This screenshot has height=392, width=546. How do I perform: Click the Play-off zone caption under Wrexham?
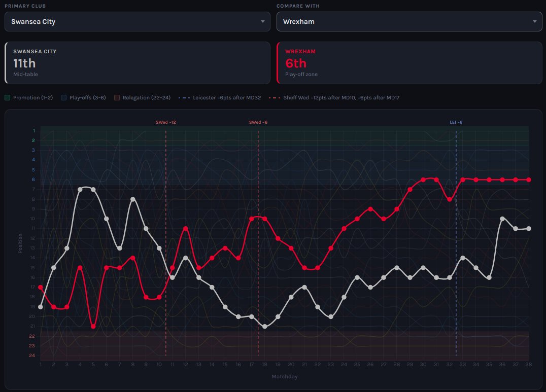(301, 75)
